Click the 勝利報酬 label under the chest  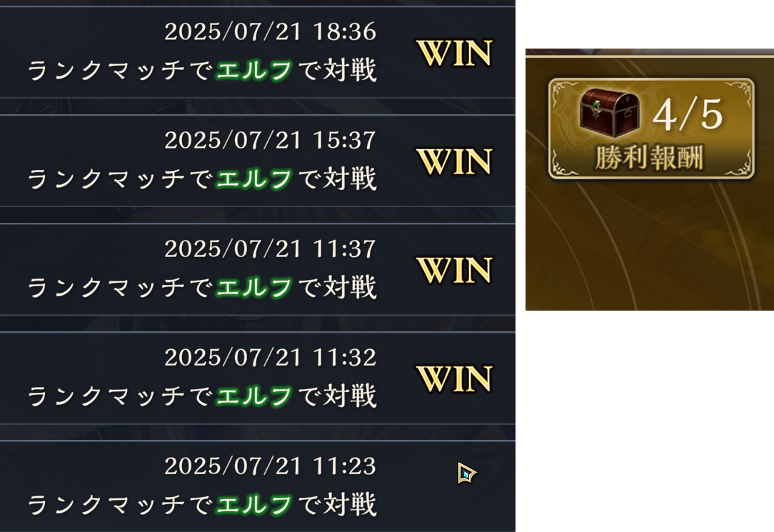tap(649, 158)
